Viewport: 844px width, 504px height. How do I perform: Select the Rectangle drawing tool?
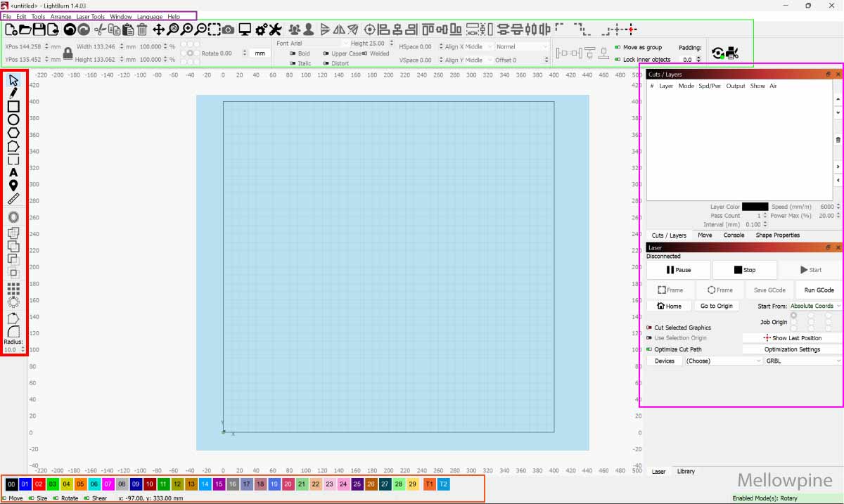point(13,106)
